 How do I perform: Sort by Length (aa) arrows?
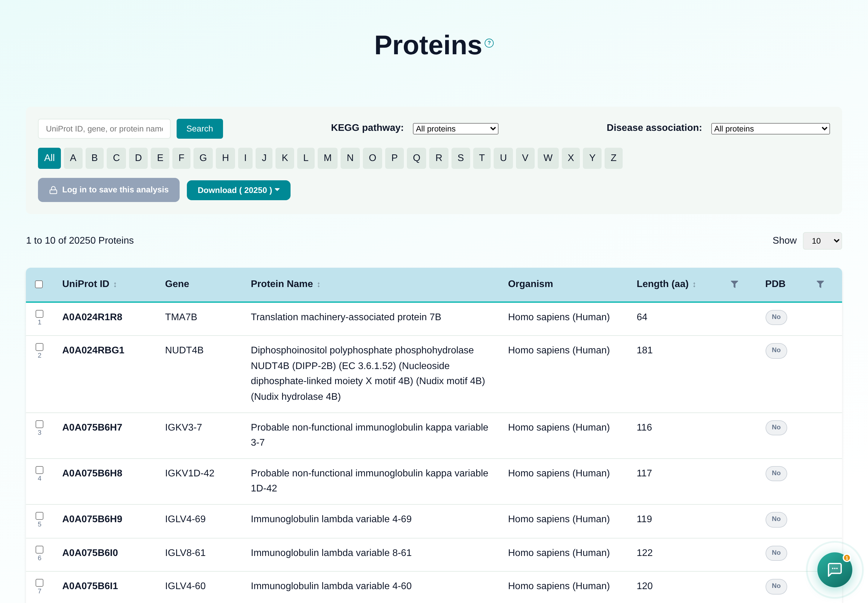coord(694,285)
